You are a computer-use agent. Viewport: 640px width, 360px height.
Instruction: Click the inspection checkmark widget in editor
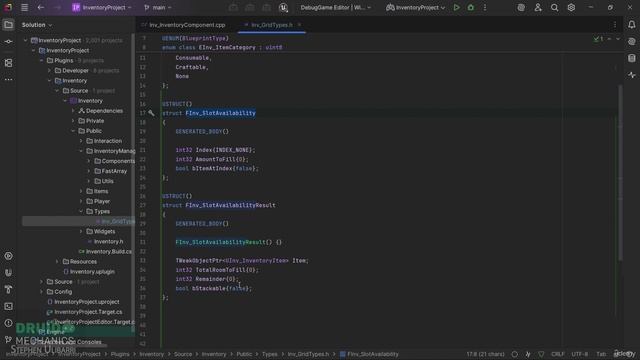pyautogui.click(x=599, y=39)
